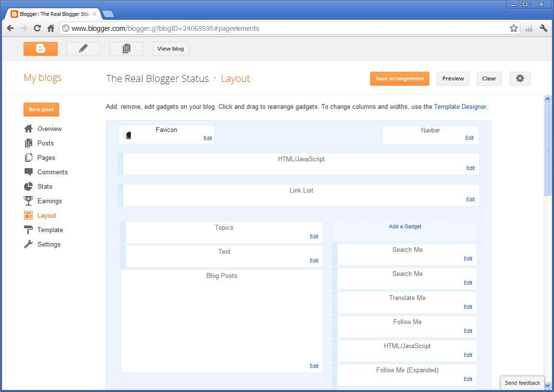Click the Pages icon in sidebar
Screen dimensions: 554x392
(x=28, y=157)
